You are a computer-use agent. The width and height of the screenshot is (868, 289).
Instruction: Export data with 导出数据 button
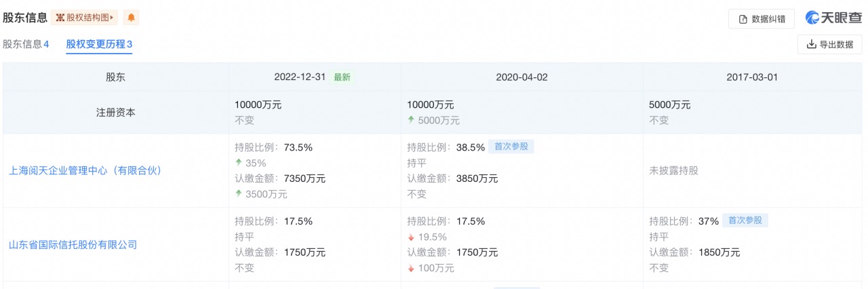click(830, 45)
